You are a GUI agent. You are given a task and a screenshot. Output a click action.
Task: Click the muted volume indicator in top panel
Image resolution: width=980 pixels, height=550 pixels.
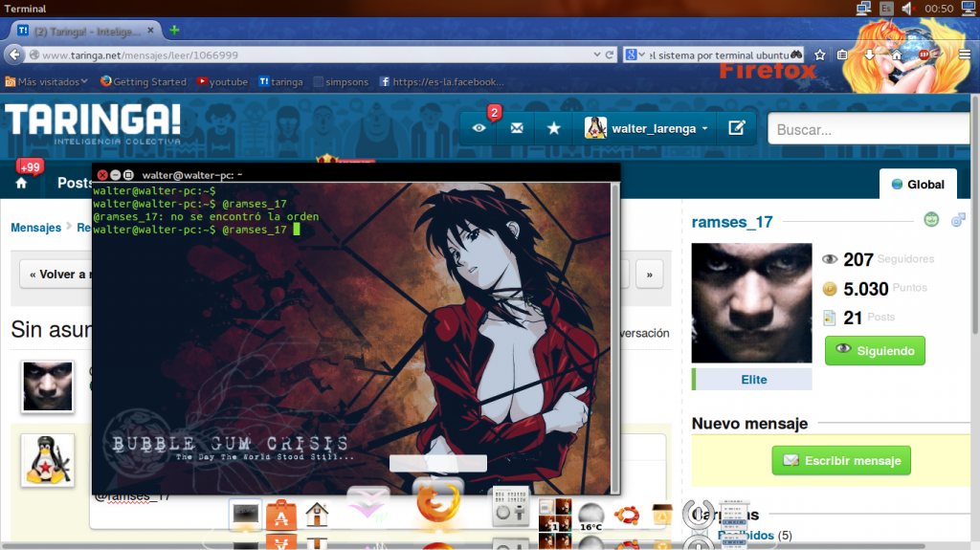[907, 8]
